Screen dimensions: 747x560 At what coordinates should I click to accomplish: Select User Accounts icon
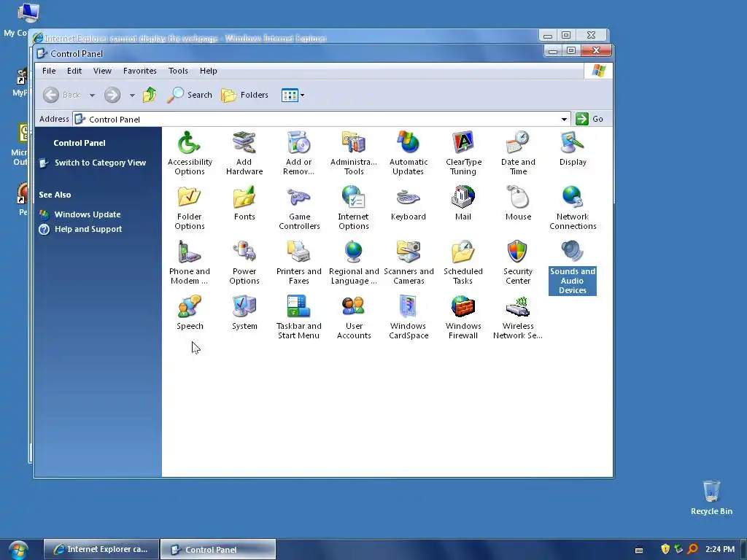[354, 318]
